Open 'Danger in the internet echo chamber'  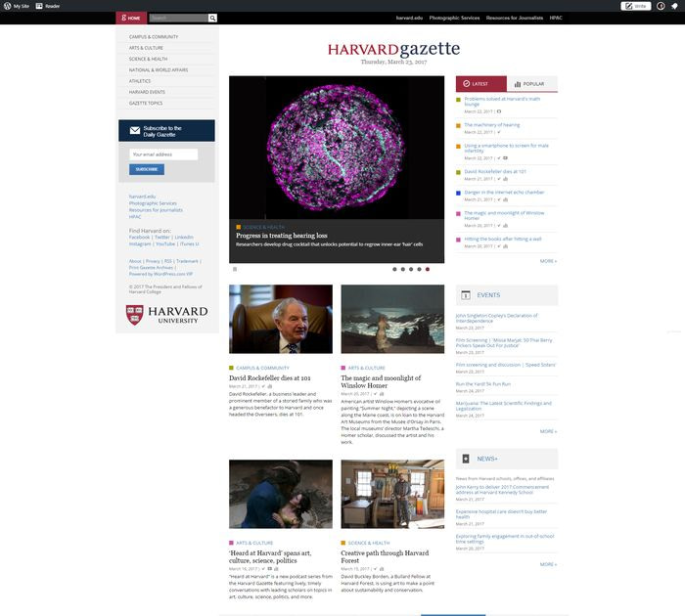504,193
